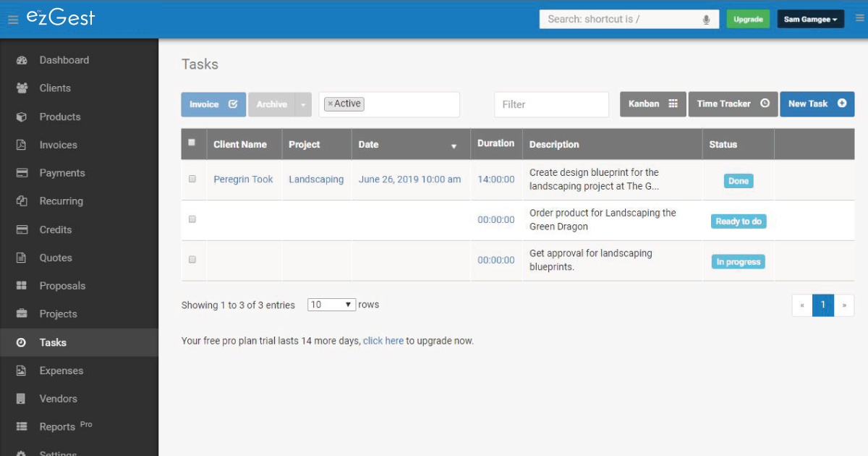Image resolution: width=868 pixels, height=456 pixels.
Task: Click the Recurring copy icon
Action: click(x=22, y=201)
